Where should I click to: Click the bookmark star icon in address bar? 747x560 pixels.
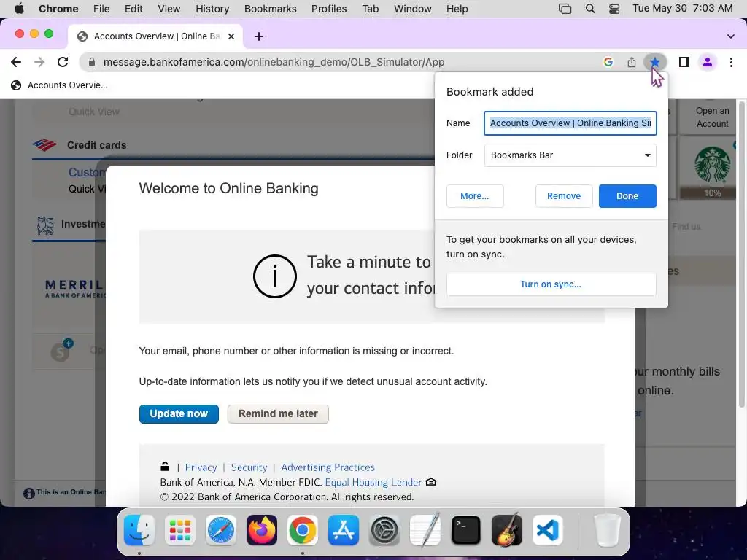[655, 62]
